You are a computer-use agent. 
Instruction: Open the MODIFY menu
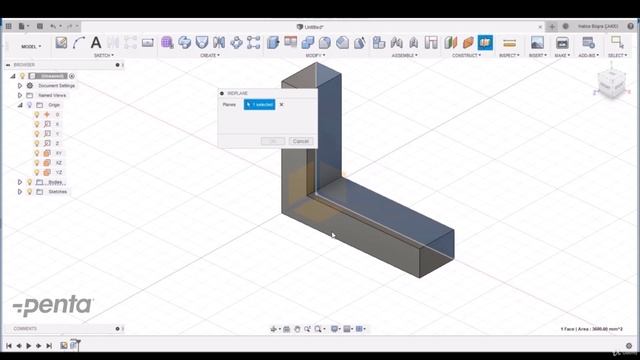pyautogui.click(x=316, y=55)
